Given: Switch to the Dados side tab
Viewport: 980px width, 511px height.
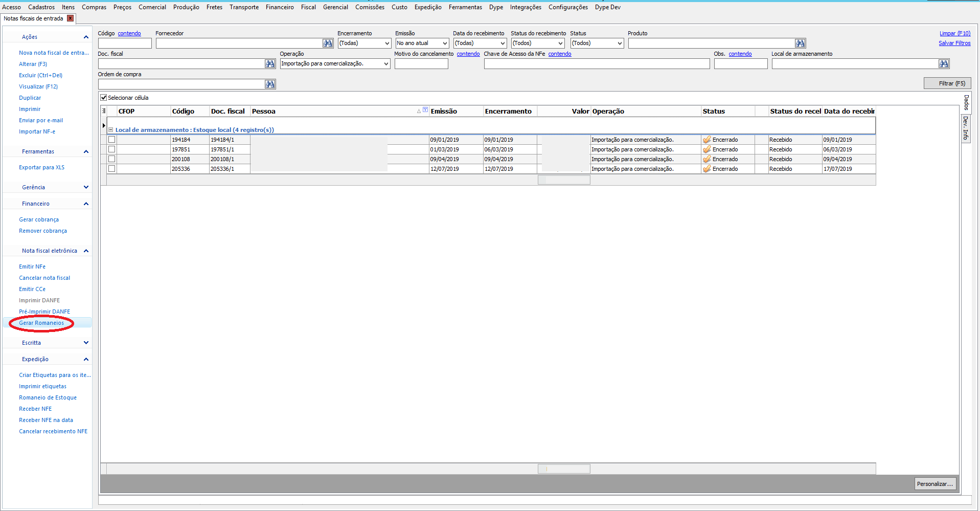Looking at the screenshot, I should pyautogui.click(x=966, y=102).
